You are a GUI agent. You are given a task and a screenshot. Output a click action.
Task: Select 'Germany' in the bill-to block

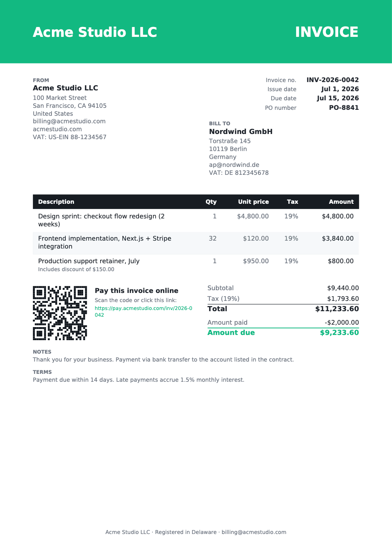click(x=223, y=157)
